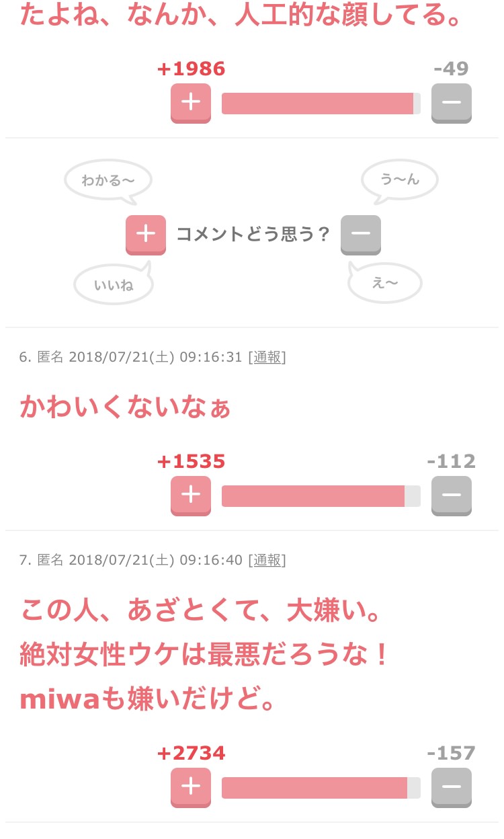Viewport: 504px width, 839px height.
Task: Upvote the comment with +1986 votes
Action: [191, 103]
